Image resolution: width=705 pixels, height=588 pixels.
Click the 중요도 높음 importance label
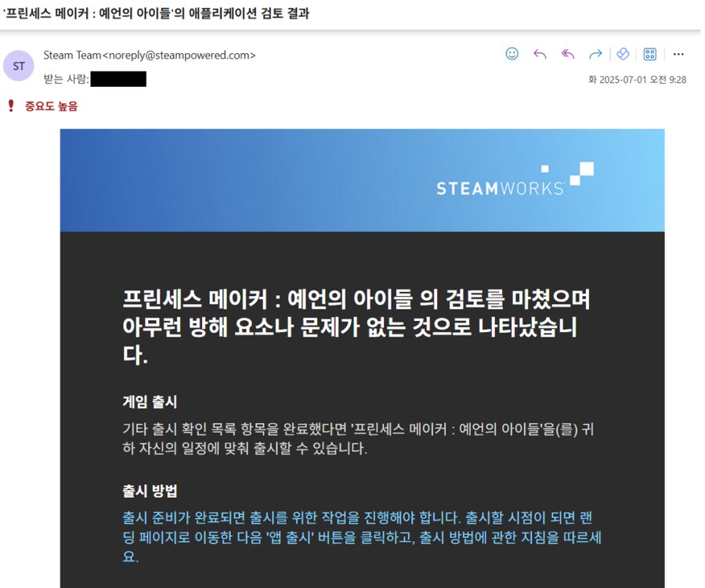click(x=51, y=106)
